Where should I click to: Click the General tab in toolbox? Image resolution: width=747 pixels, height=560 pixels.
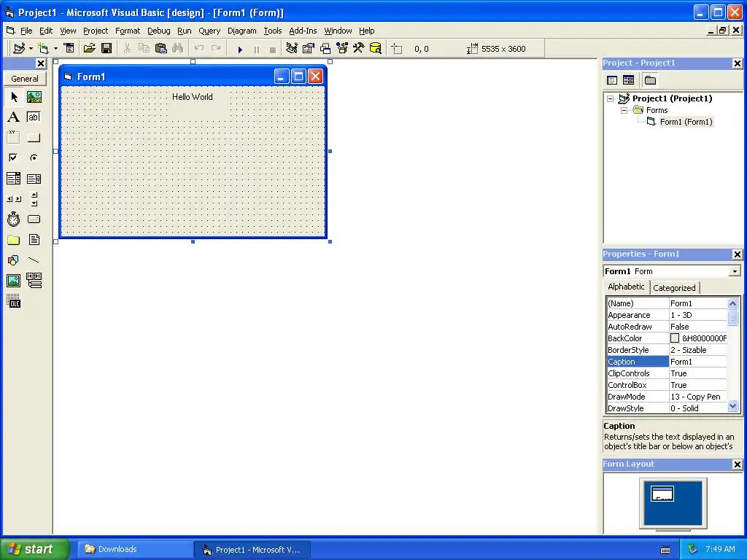tap(25, 79)
